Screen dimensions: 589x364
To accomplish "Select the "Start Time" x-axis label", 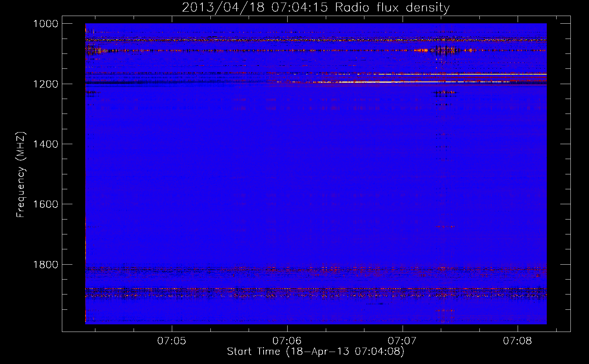I will [253, 352].
